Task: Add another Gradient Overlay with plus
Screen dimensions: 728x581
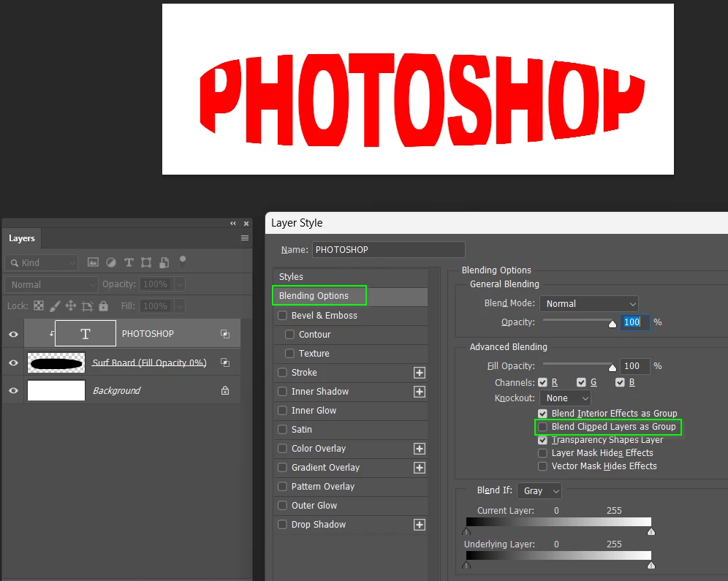Action: point(420,468)
